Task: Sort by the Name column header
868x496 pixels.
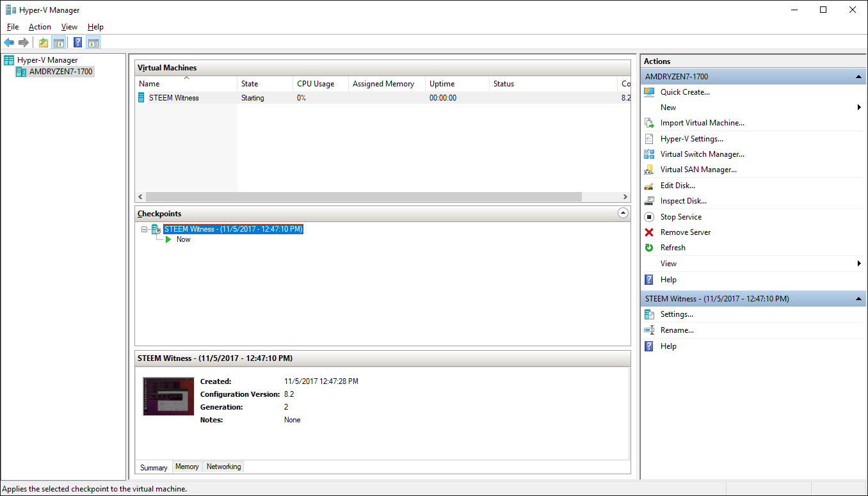Action: [186, 84]
